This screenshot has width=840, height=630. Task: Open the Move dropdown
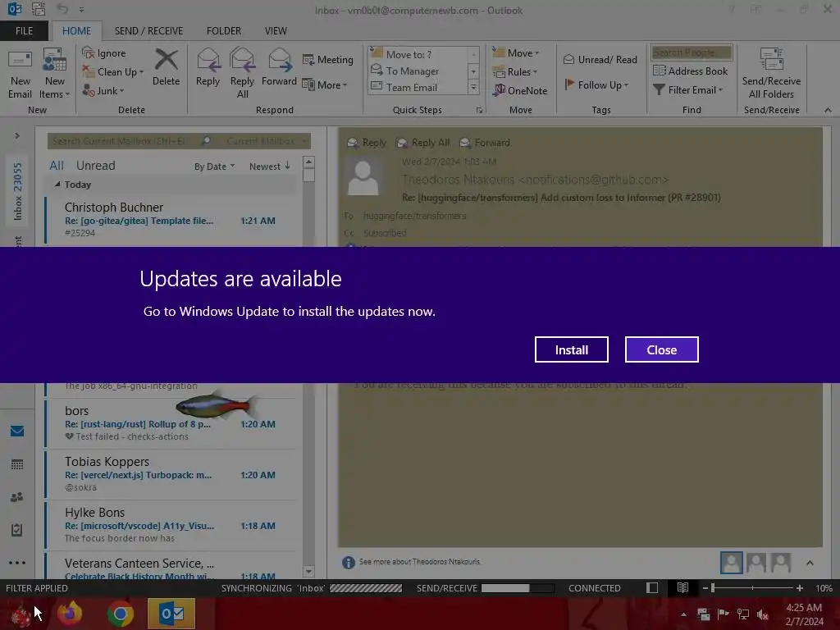click(x=516, y=52)
